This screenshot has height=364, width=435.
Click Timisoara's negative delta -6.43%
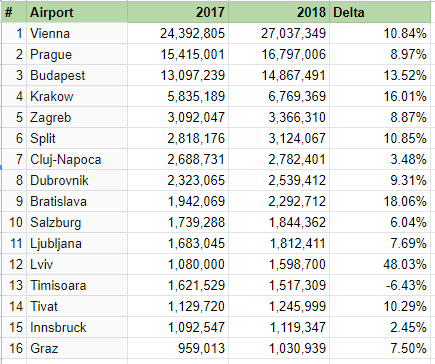pos(380,285)
